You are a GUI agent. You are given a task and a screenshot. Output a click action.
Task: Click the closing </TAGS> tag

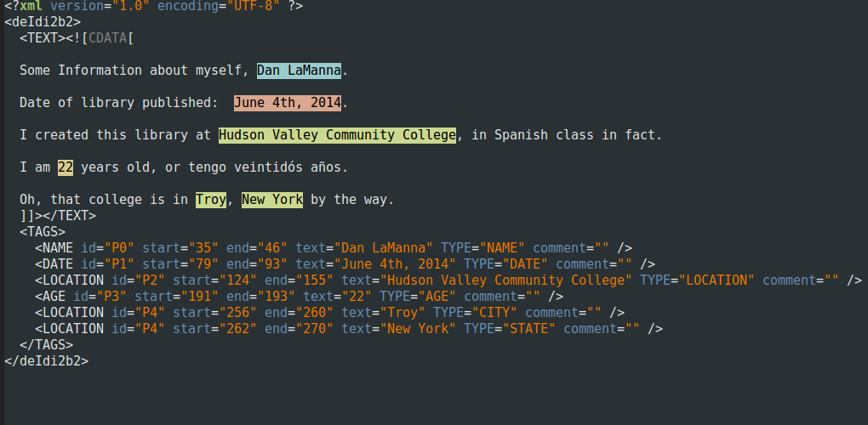(x=47, y=345)
